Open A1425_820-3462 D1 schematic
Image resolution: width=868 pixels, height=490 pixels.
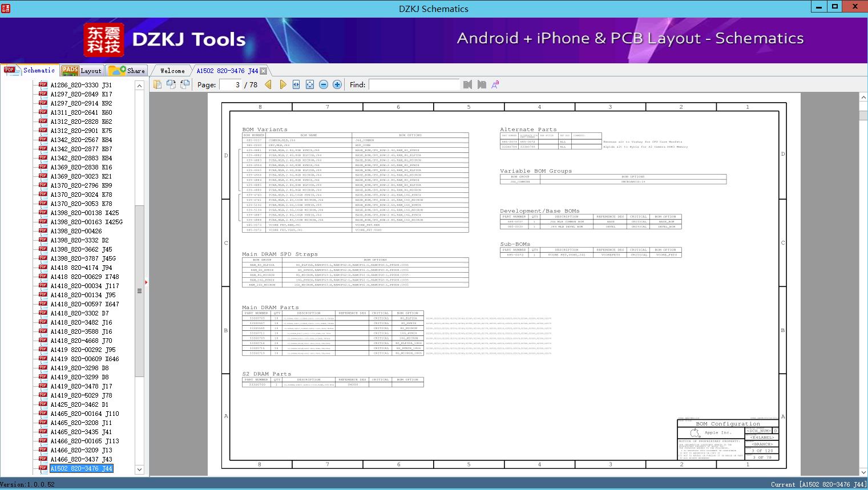[79, 404]
